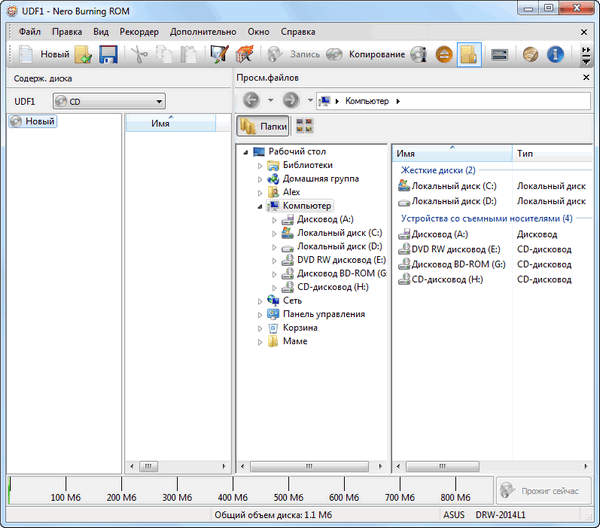Viewport: 600px width, 528px height.
Task: Click the Open file folder icon in toolbar
Action: pos(84,54)
